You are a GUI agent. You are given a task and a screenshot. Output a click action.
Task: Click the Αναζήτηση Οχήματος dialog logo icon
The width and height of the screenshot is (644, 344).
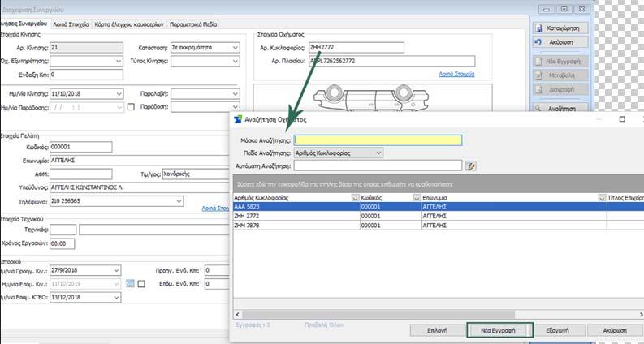[x=238, y=119]
